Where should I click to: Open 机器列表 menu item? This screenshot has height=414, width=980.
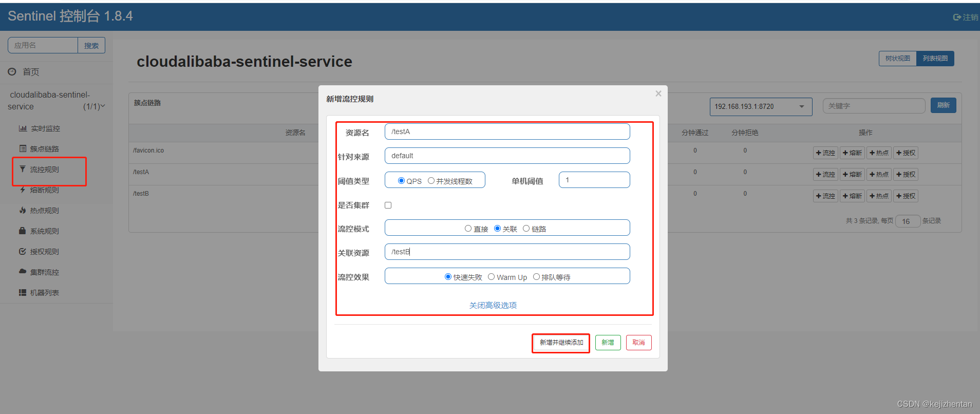tap(45, 293)
